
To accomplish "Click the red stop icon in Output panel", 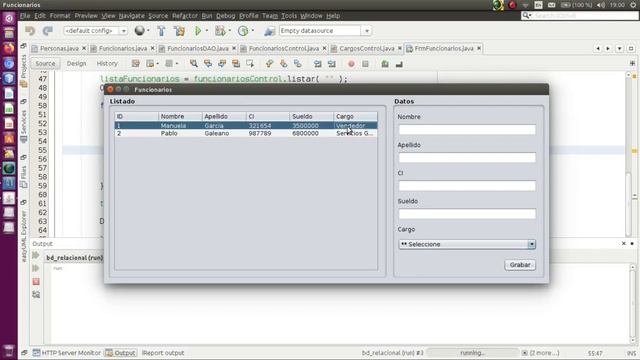I will click(36, 282).
